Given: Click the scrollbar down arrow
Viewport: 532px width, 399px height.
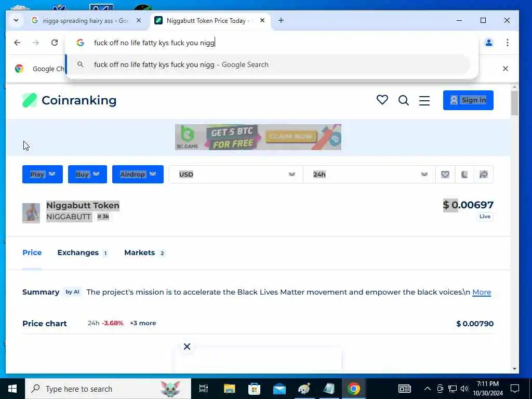Looking at the screenshot, I should (514, 369).
